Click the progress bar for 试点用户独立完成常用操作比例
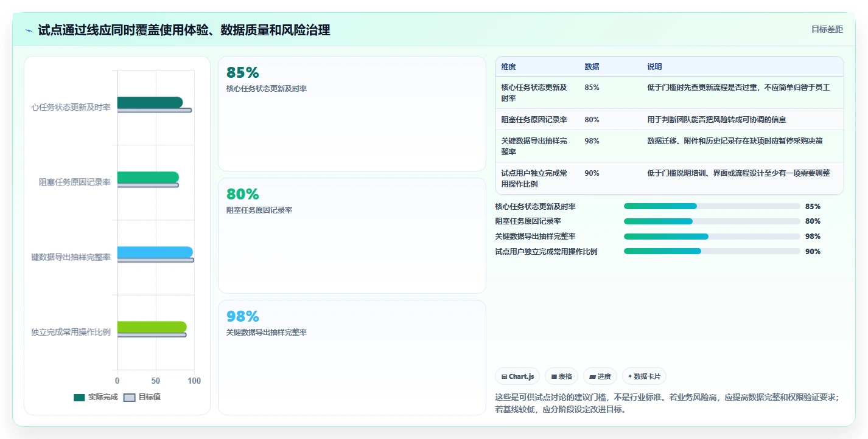This screenshot has width=868, height=439. [x=712, y=251]
